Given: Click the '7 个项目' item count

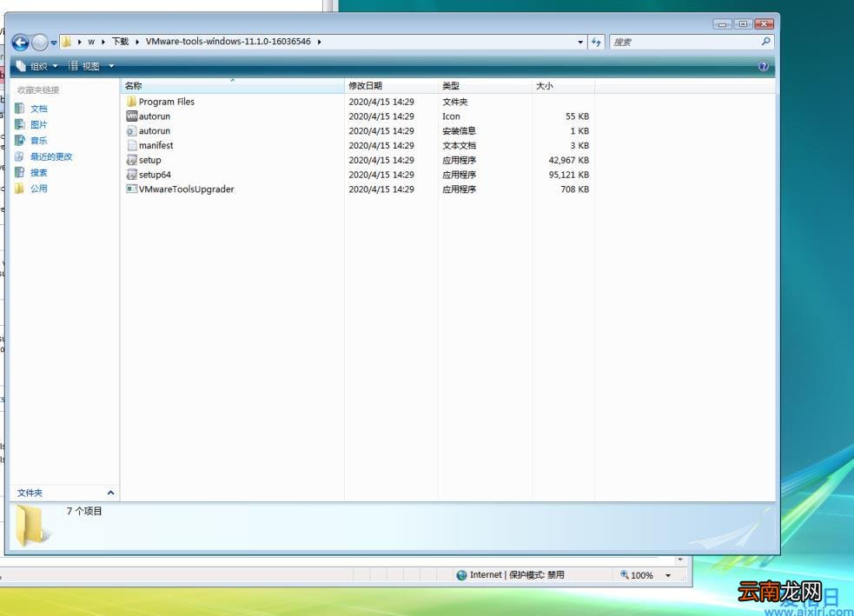Looking at the screenshot, I should tap(84, 511).
